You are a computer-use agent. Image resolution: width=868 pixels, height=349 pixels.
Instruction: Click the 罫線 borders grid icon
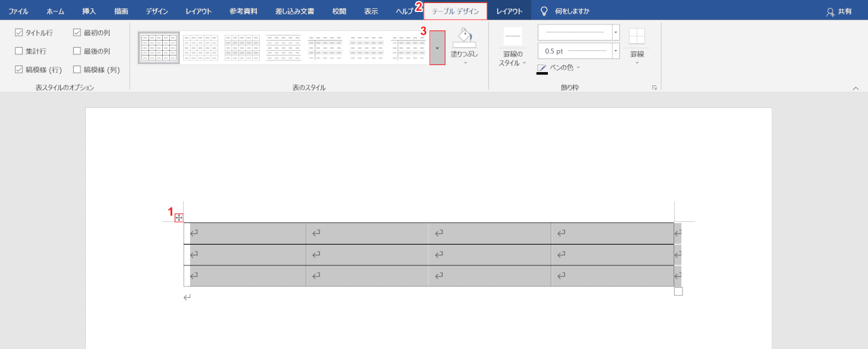[637, 36]
